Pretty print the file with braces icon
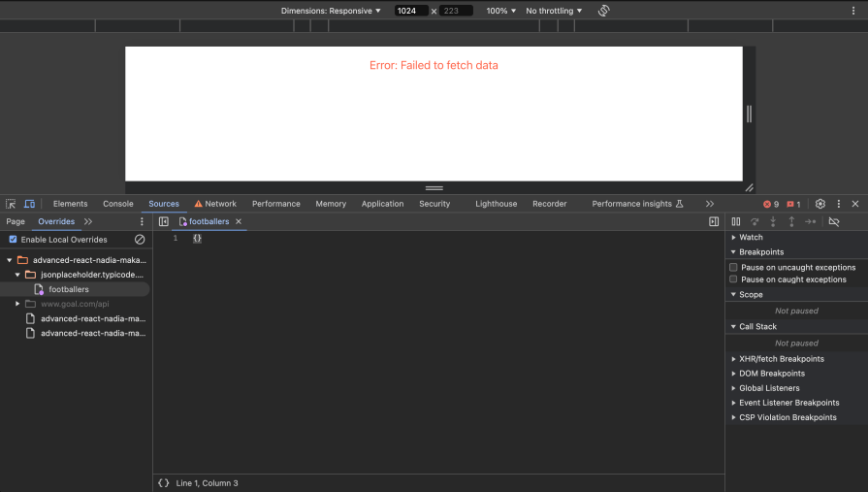The width and height of the screenshot is (868, 492). pos(164,482)
